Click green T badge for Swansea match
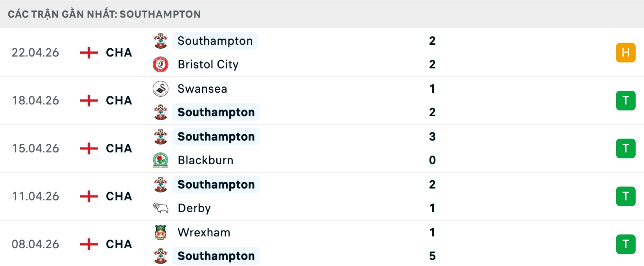 pyautogui.click(x=625, y=100)
